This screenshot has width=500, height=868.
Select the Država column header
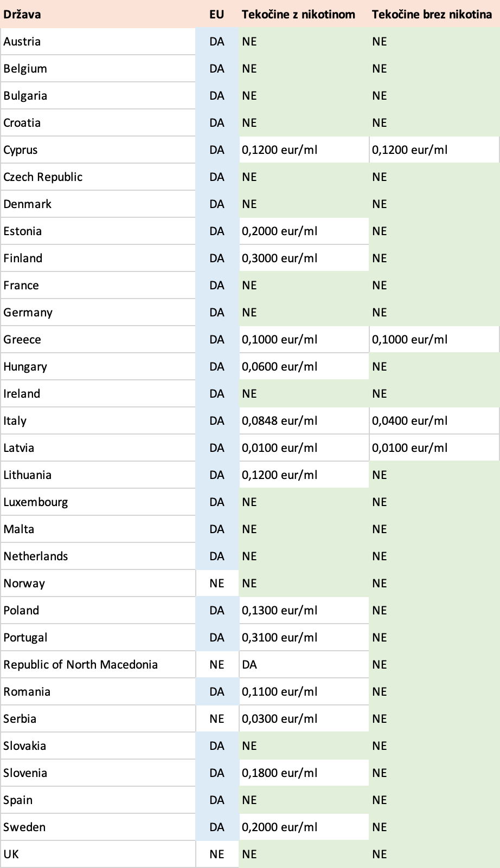coord(98,14)
